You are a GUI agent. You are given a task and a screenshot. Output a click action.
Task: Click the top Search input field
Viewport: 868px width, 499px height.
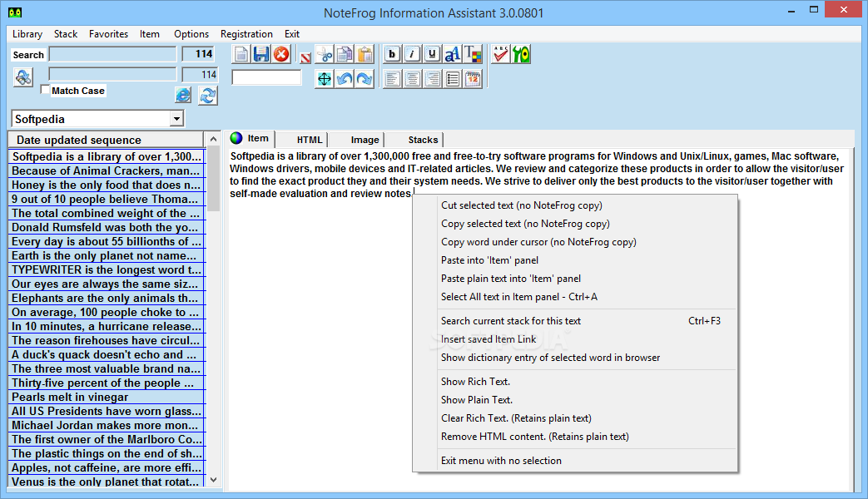113,54
